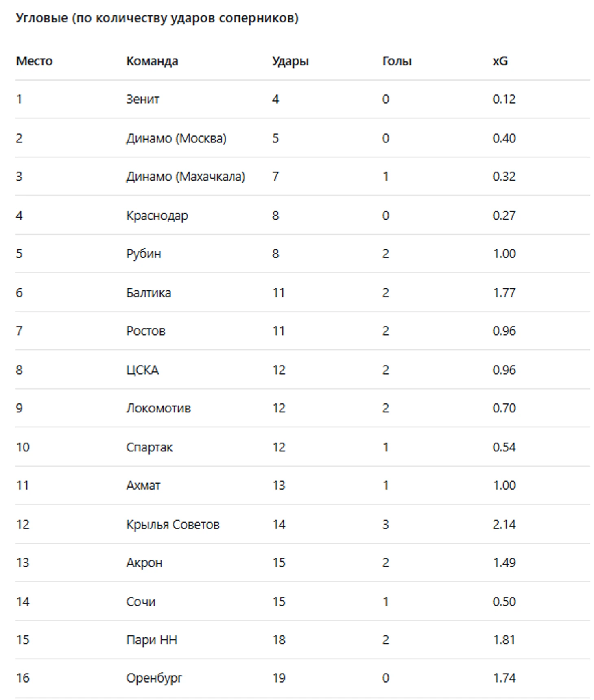Click the Удары column header
Image resolution: width=594 pixels, height=700 pixels.
pyautogui.click(x=290, y=61)
